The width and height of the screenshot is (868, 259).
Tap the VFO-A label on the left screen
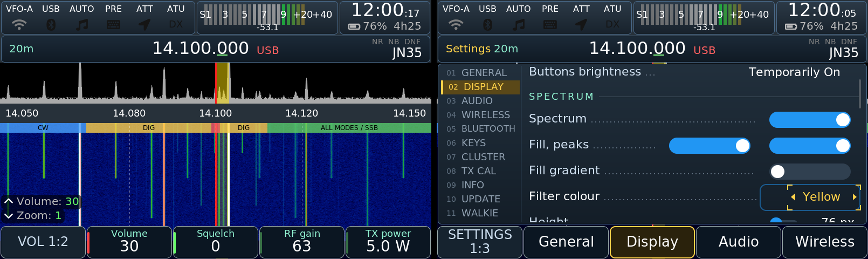(x=19, y=9)
